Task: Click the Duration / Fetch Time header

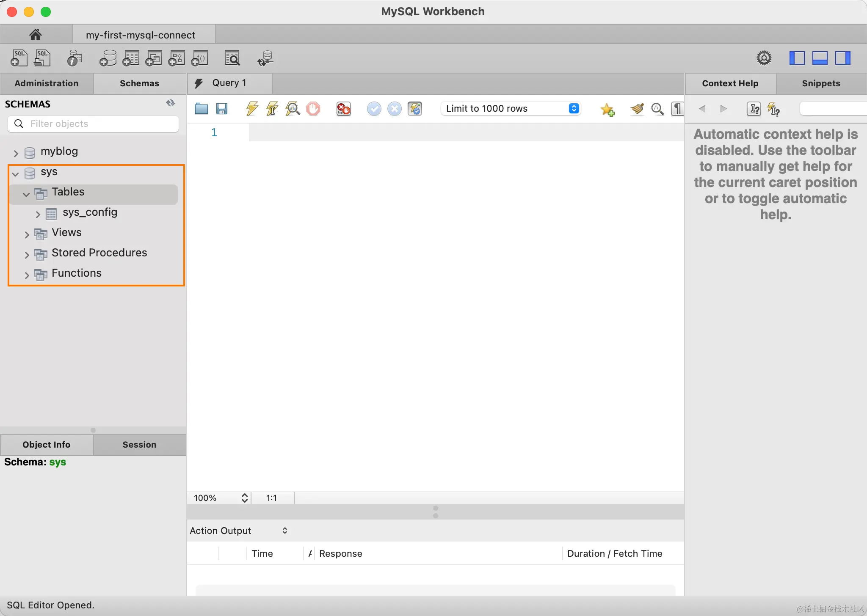Action: pyautogui.click(x=615, y=553)
